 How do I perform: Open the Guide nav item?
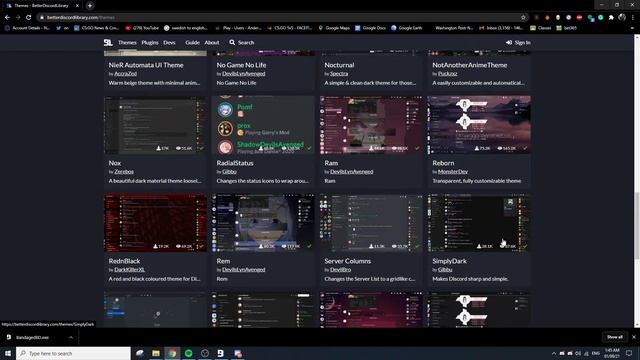click(192, 42)
